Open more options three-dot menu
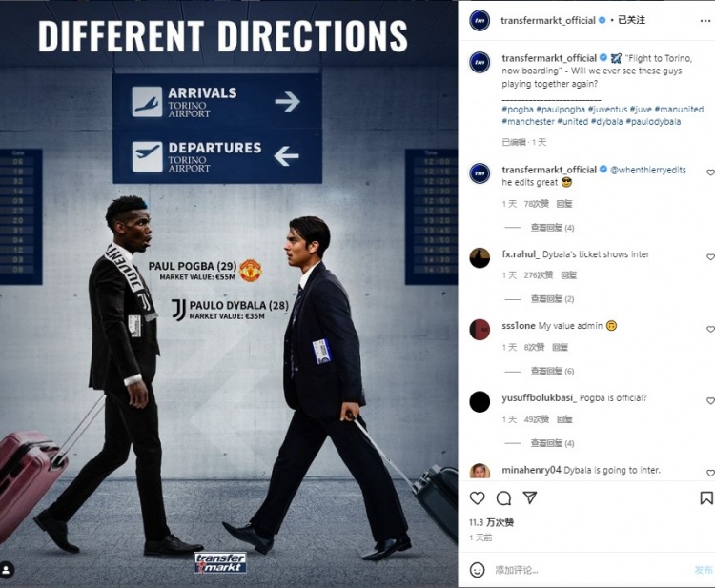The image size is (715, 588). click(x=705, y=21)
